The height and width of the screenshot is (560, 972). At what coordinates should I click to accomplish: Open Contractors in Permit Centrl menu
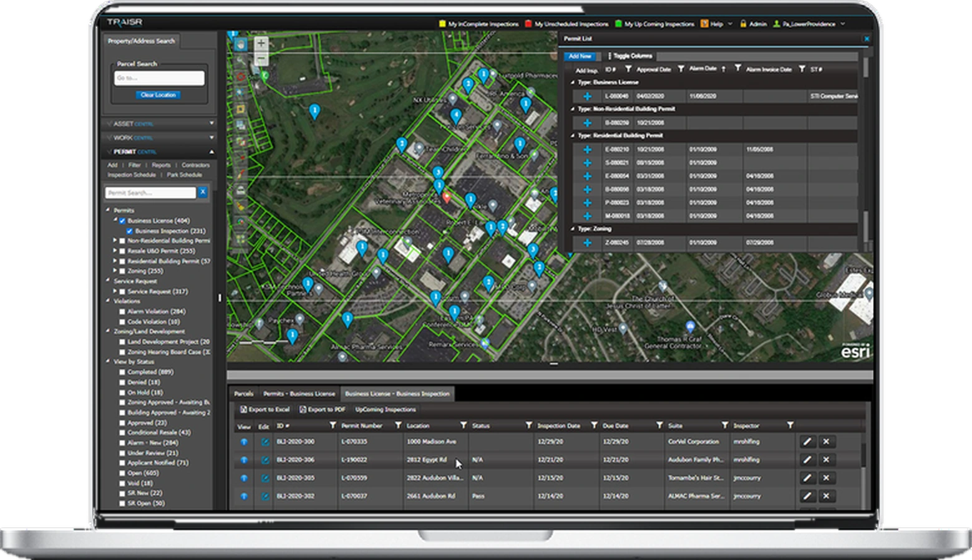[x=196, y=165]
